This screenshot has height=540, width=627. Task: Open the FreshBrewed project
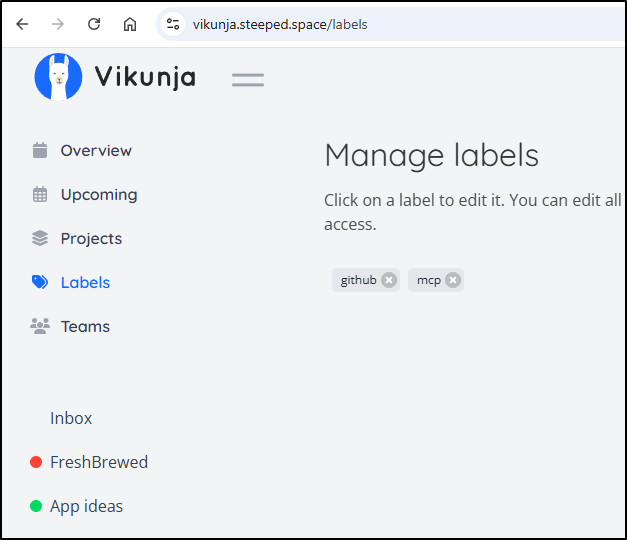click(x=98, y=462)
